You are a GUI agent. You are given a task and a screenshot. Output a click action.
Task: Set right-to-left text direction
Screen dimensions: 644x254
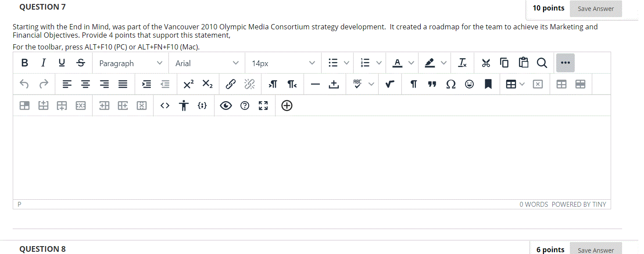292,84
